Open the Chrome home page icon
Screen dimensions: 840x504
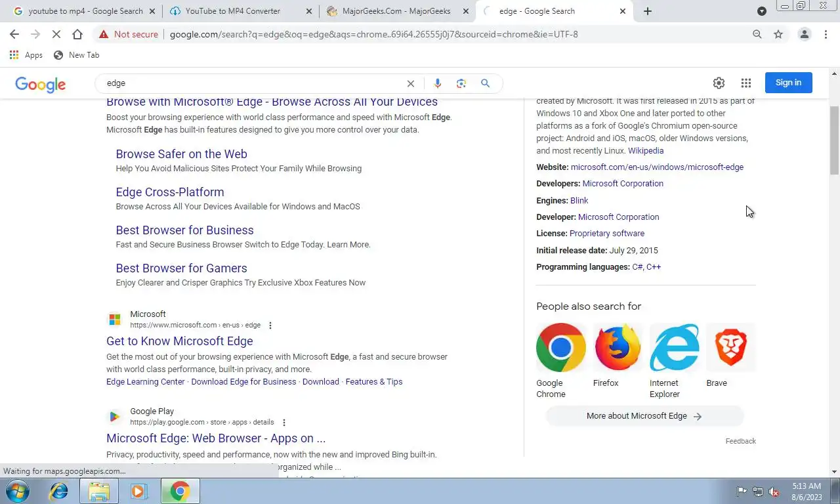(x=77, y=34)
